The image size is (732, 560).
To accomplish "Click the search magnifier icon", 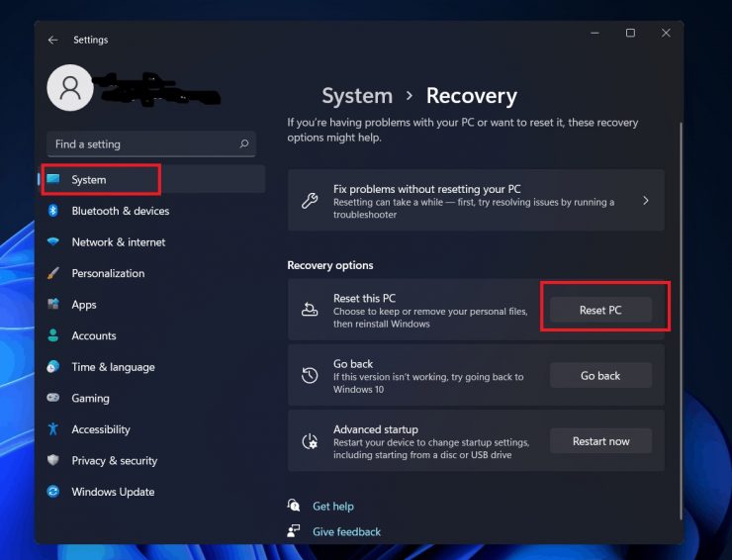I will pyautogui.click(x=243, y=144).
